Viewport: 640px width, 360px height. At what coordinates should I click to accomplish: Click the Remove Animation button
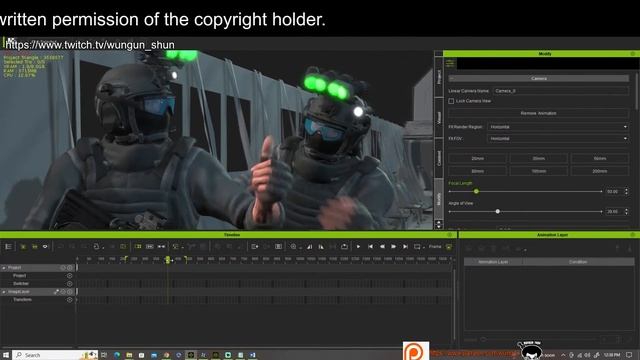pyautogui.click(x=538, y=113)
